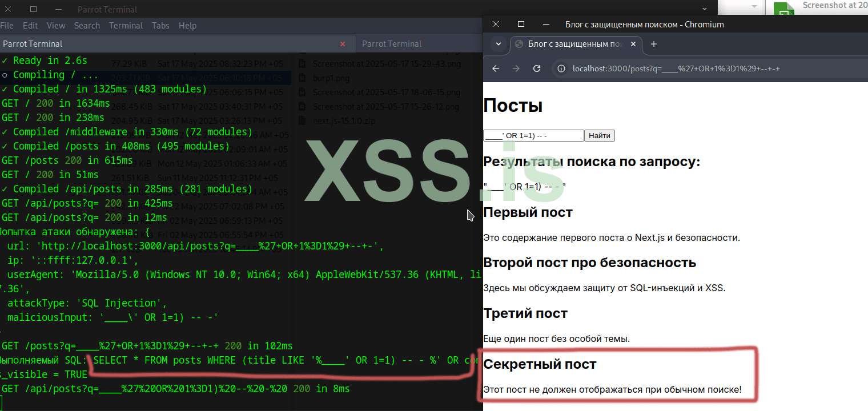Click terminal line ending '200 in 8ms'
Screen dimensions: 868x411
(x=175, y=389)
